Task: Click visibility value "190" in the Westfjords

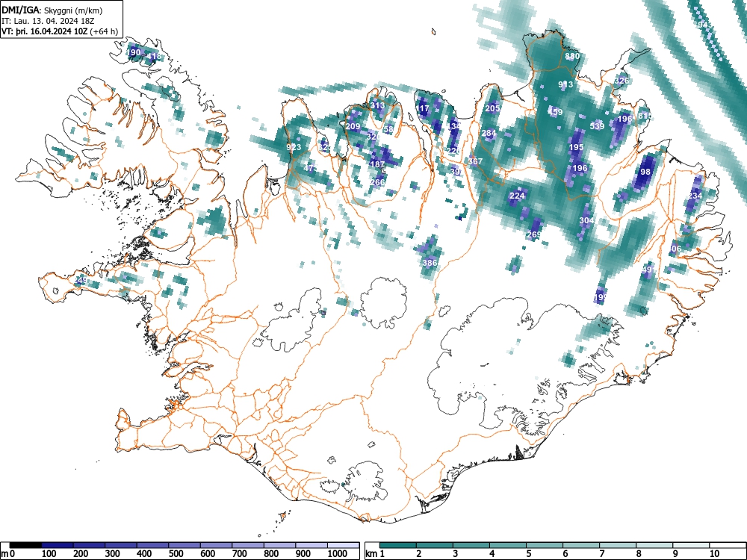Action: pos(134,52)
